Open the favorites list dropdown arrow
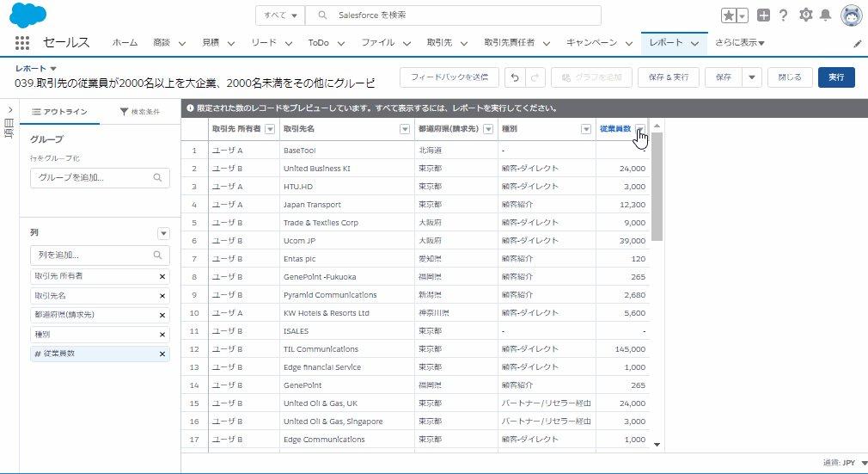This screenshot has height=474, width=868. 743,15
